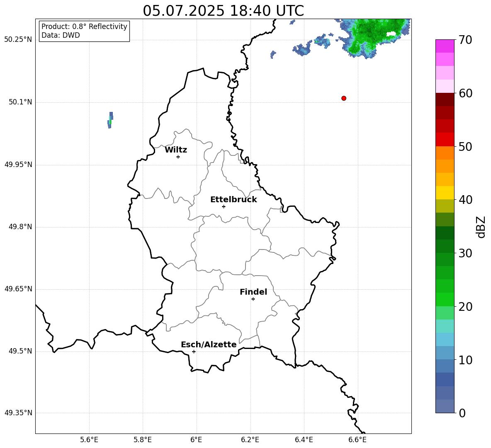Click the colorbar tick label 10
Image resolution: width=491 pixels, height=448 pixels.
click(x=465, y=360)
